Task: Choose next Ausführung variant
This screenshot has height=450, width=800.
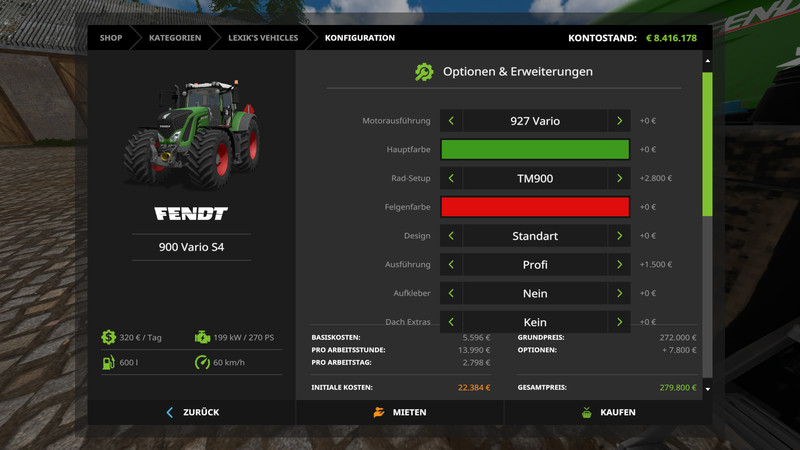Action: click(620, 265)
